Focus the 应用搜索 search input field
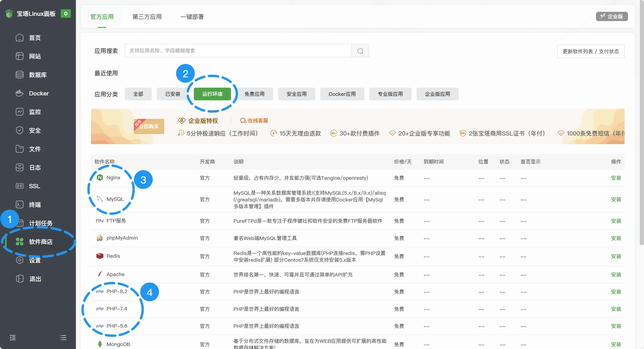Viewport: 644px width, 349px height. coord(238,51)
